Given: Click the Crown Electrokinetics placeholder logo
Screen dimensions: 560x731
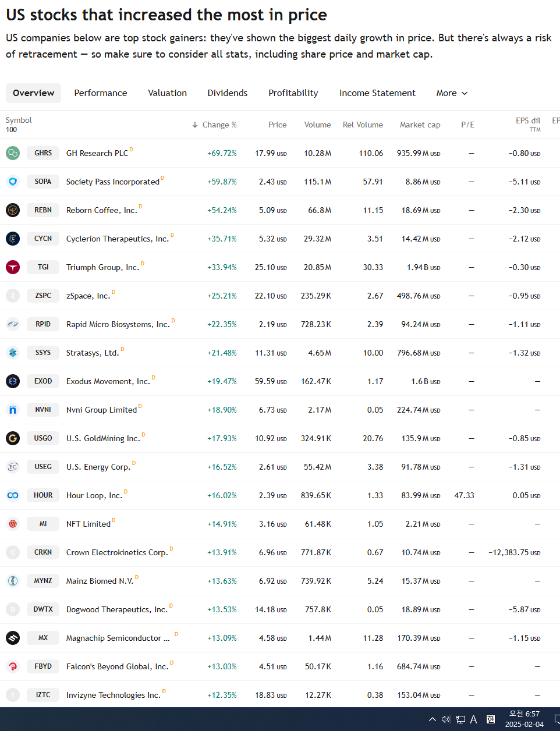Looking at the screenshot, I should [13, 552].
